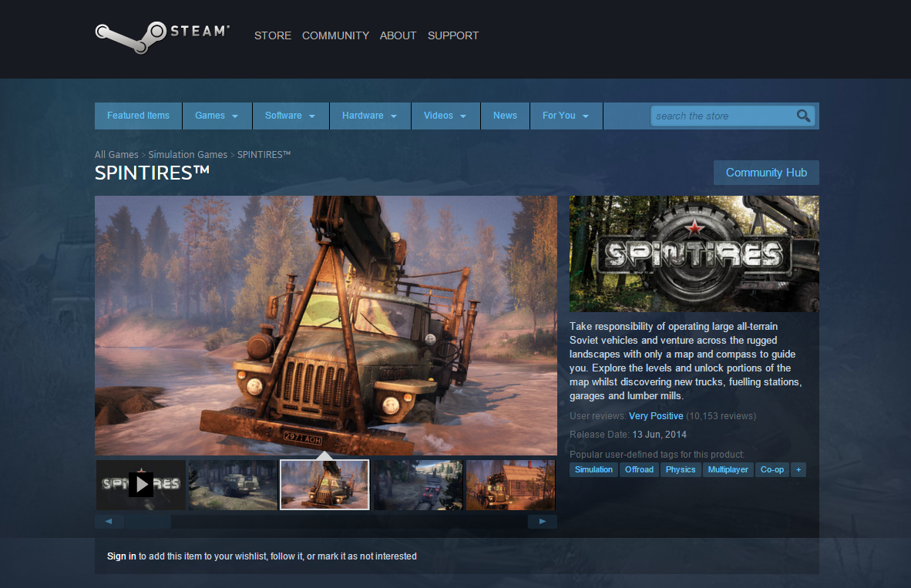Click the All Games breadcrumb link
911x588 pixels.
click(x=116, y=155)
